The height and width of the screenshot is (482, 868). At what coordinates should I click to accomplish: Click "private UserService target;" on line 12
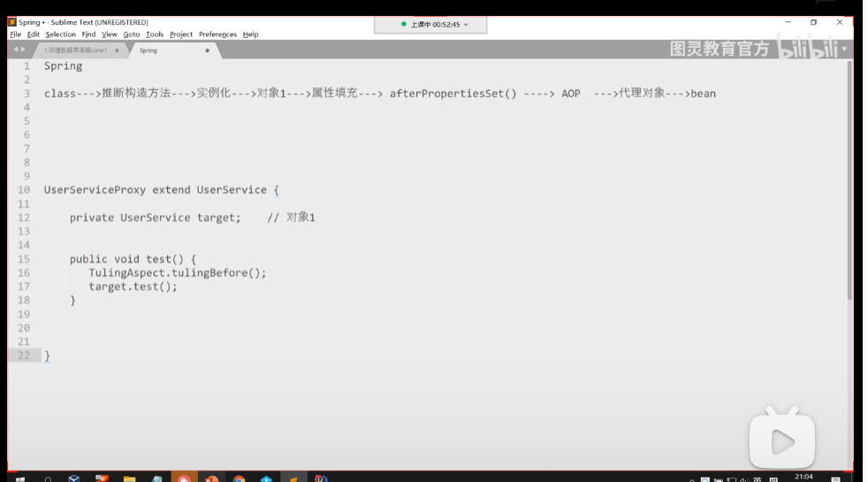click(156, 218)
